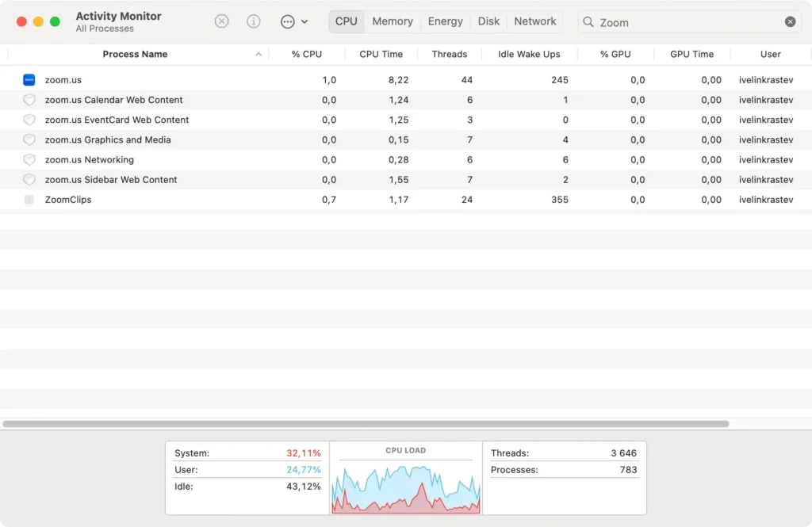This screenshot has width=812, height=527.
Task: Click the All Processes subtitle
Action: tap(105, 29)
